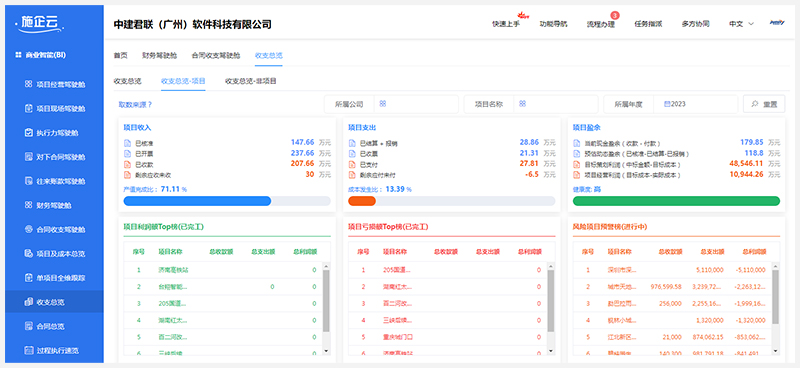This screenshot has height=368, width=800.
Task: Click the 总利润额 header in risk table
Action: pos(756,252)
